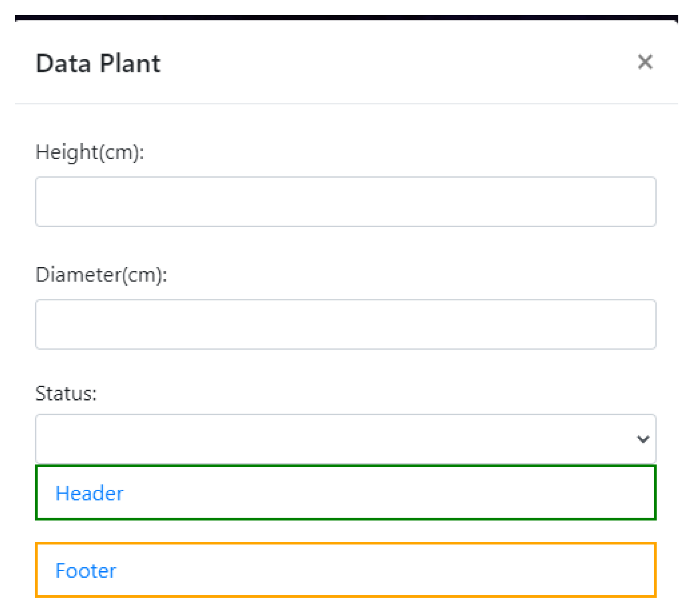
Task: Click the Height(cm) input field
Action: pos(345,201)
